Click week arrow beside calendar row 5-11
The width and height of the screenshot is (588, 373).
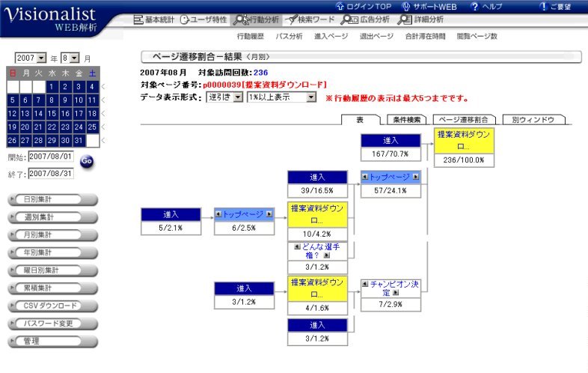[x=103, y=100]
